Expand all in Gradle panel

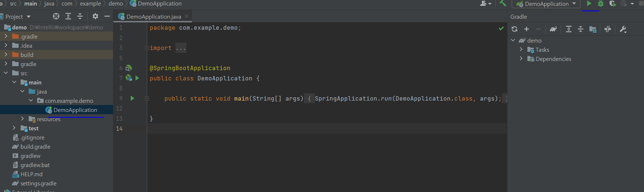569,29
